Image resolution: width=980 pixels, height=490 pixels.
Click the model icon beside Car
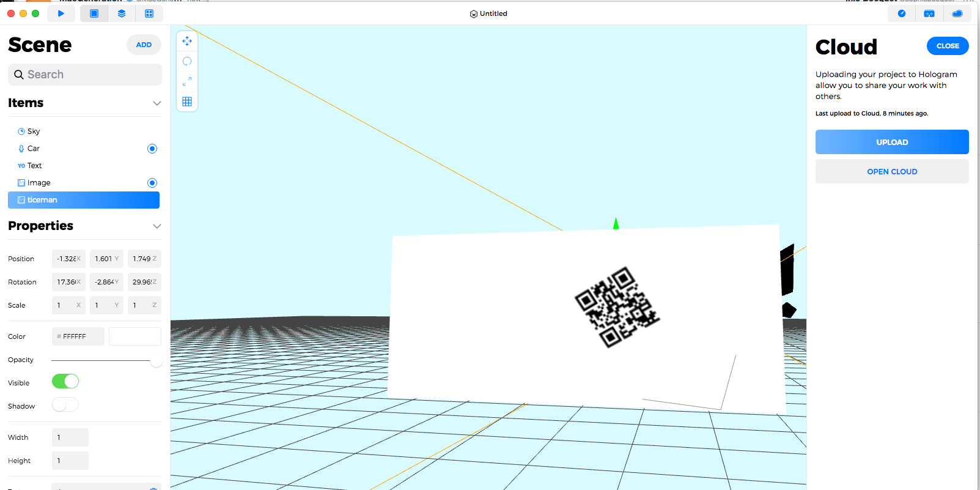(21, 149)
